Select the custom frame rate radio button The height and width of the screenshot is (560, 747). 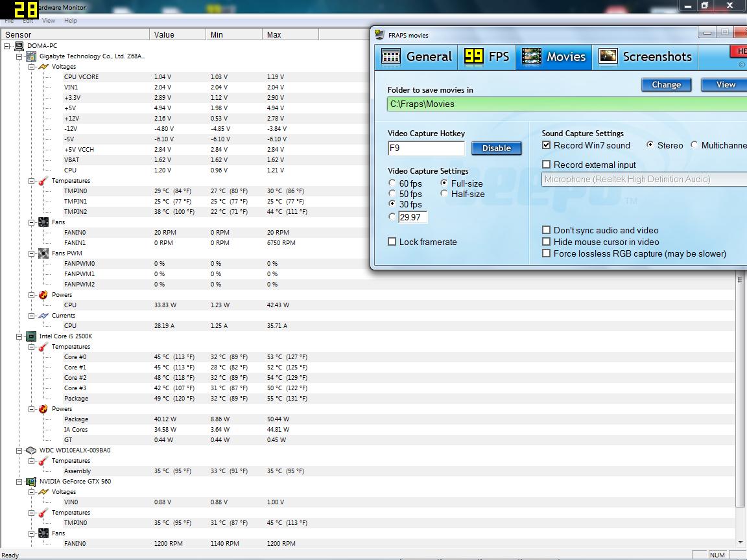tap(392, 216)
